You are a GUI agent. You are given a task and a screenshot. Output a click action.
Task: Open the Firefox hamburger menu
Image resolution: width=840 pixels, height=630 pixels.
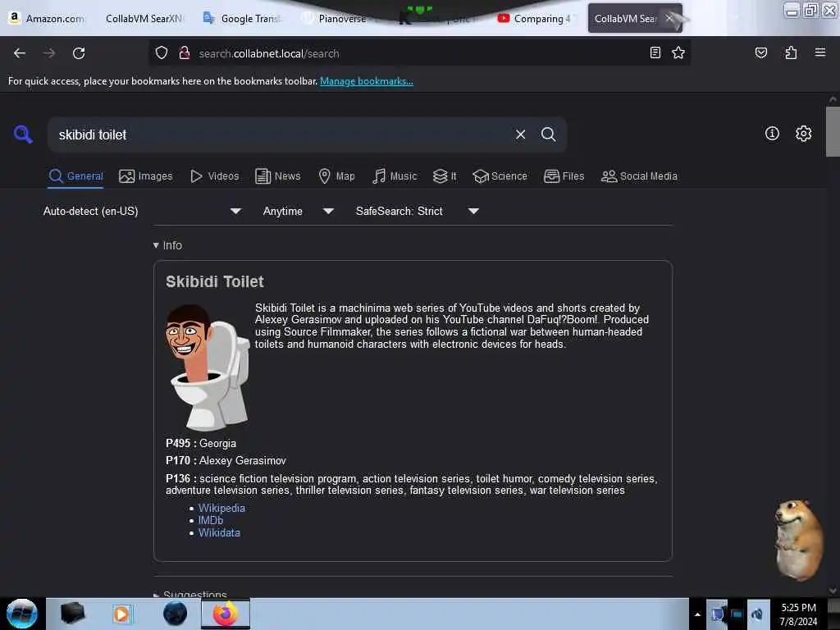tap(820, 52)
